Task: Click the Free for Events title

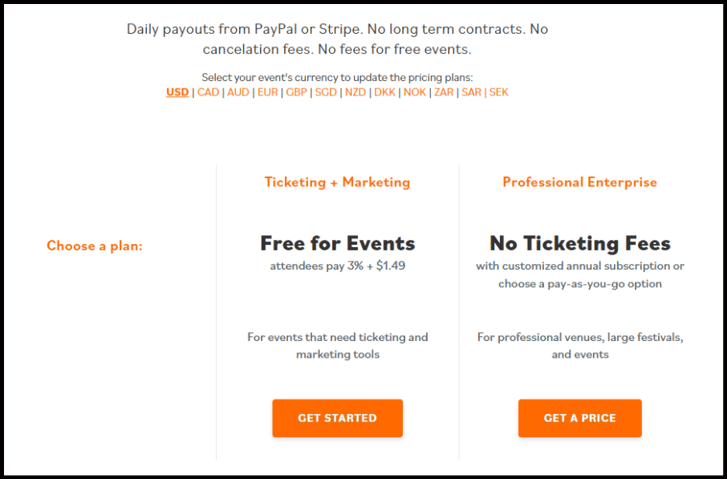Action: 337,243
